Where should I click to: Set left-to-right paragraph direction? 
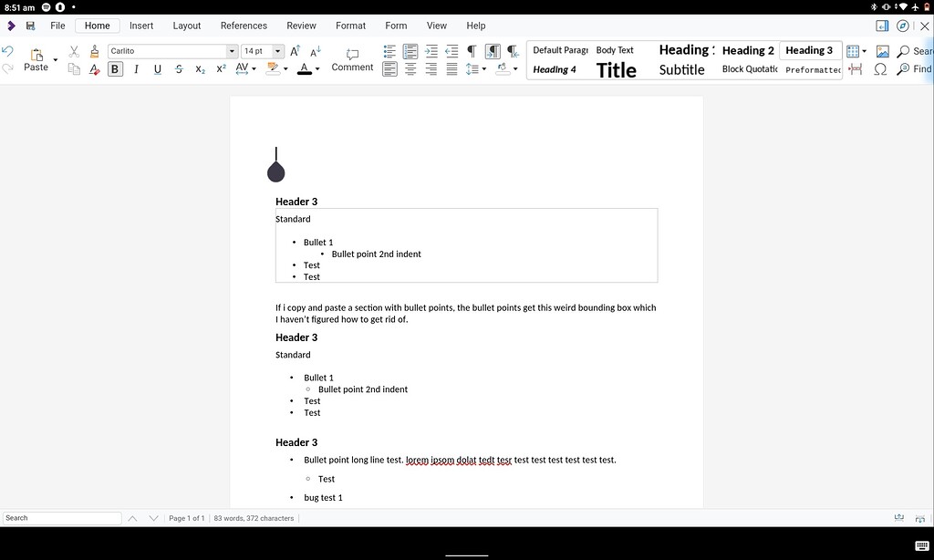[493, 51]
